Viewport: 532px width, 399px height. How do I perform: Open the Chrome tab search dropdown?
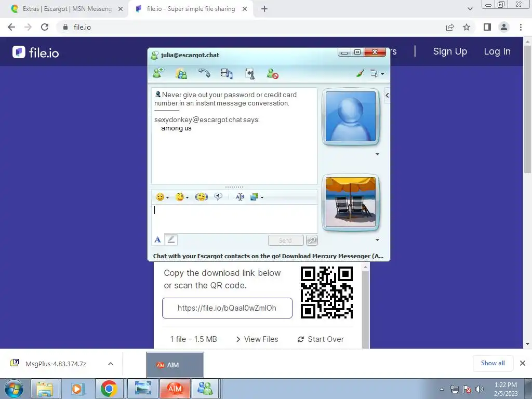pos(470,9)
